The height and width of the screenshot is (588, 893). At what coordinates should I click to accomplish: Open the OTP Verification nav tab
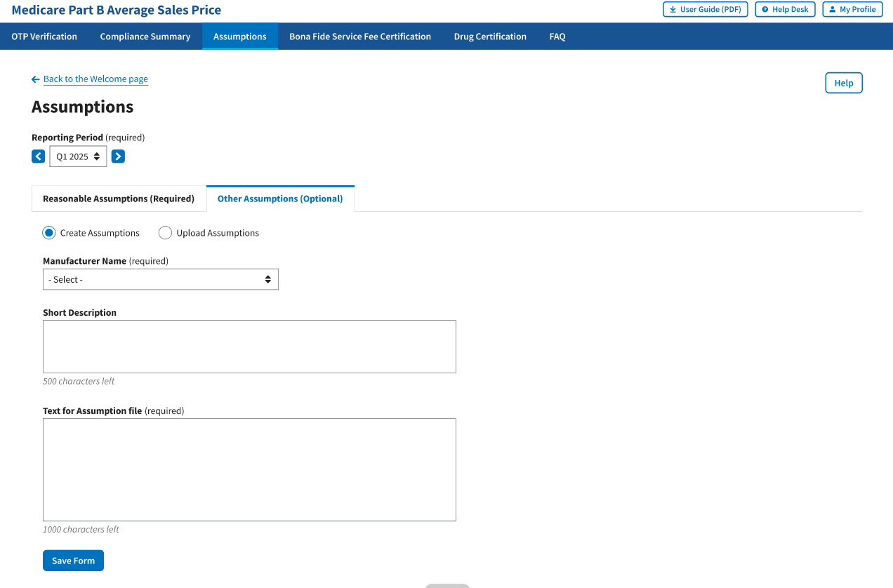pos(44,36)
